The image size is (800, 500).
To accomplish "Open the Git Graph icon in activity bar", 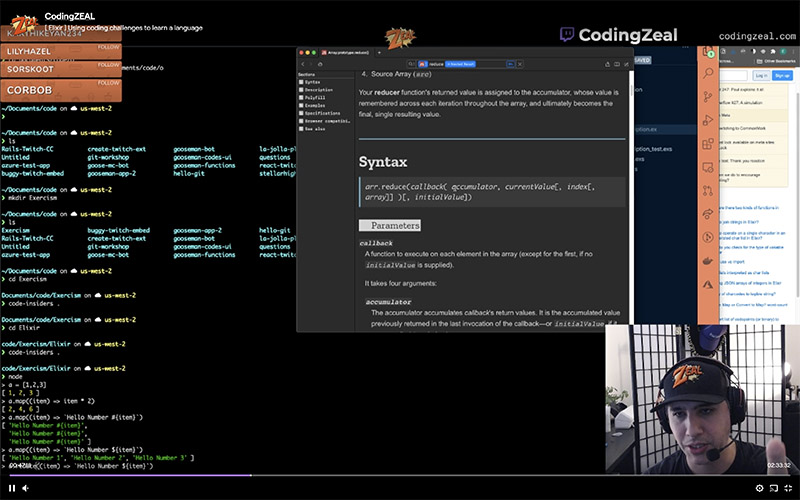I will pyautogui.click(x=708, y=237).
